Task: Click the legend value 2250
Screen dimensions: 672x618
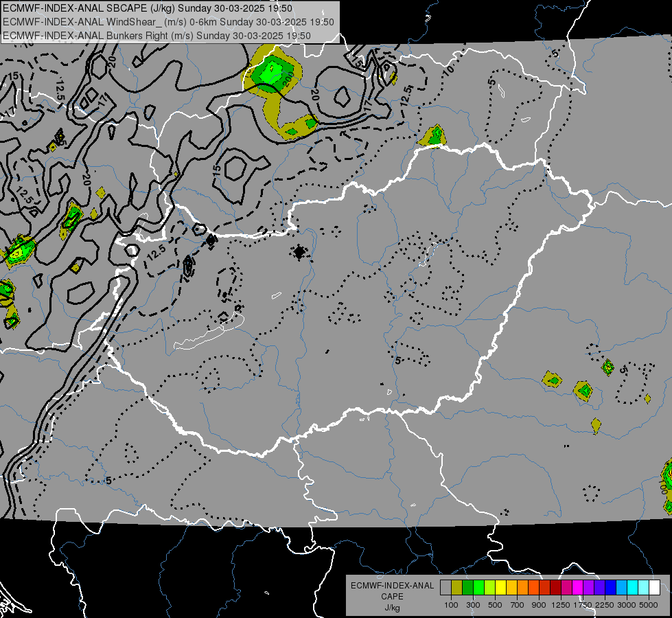Action: click(x=605, y=605)
